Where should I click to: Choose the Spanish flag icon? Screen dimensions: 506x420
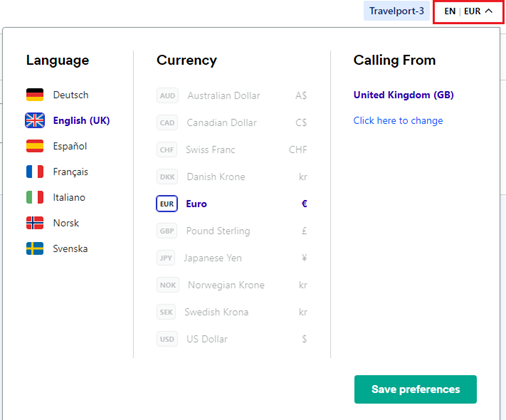(35, 146)
